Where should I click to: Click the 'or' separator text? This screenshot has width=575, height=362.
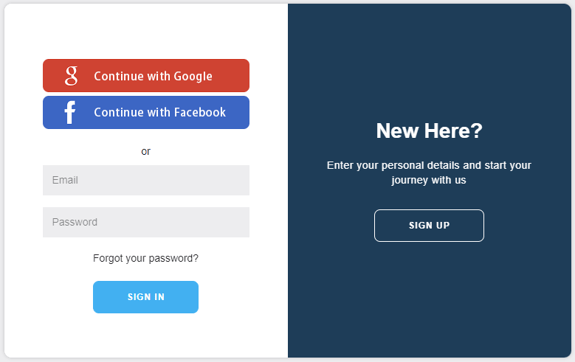click(x=146, y=151)
